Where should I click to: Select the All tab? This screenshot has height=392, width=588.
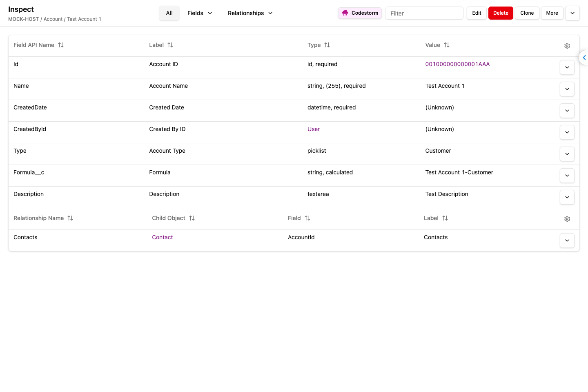(x=169, y=13)
